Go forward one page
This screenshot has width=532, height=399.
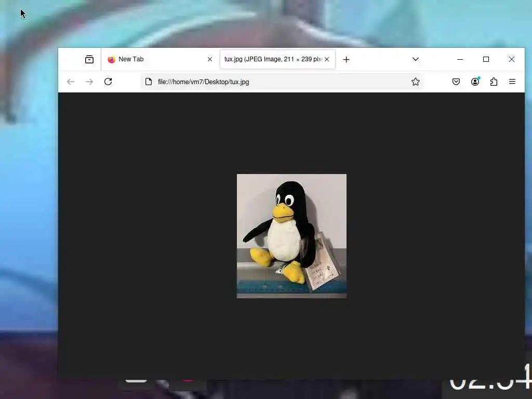tap(89, 82)
